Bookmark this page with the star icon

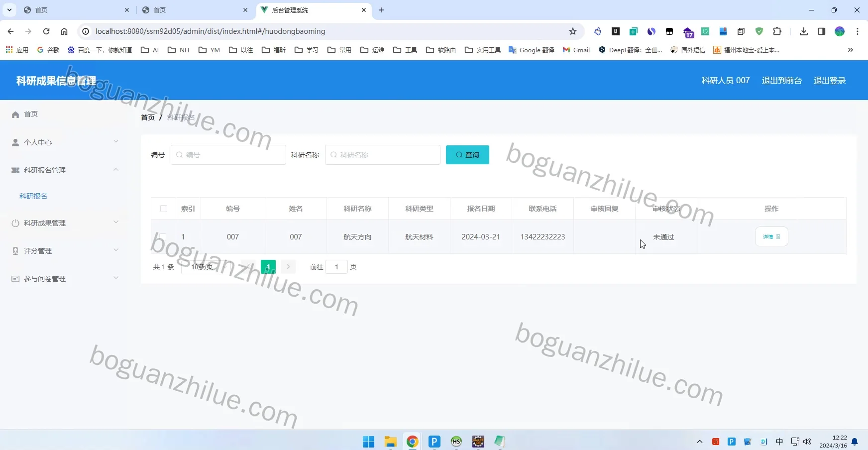pos(573,31)
